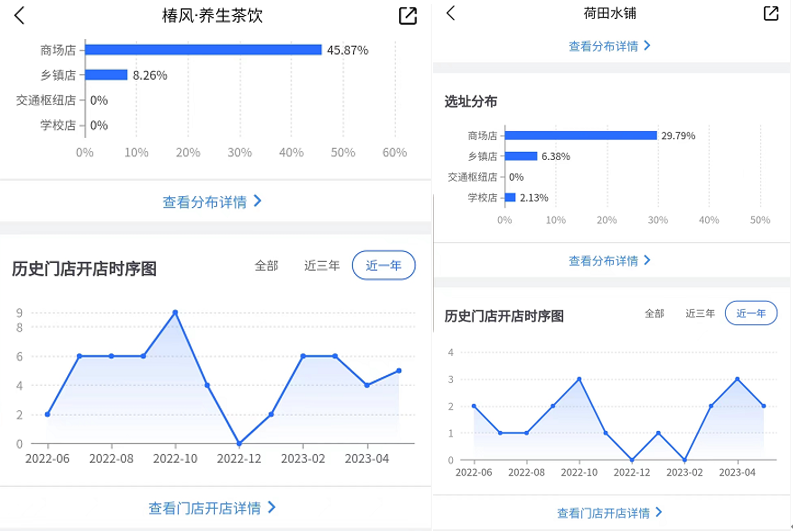Go back from the 椿风·养生茶饮 page
The image size is (793, 531).
[x=20, y=16]
